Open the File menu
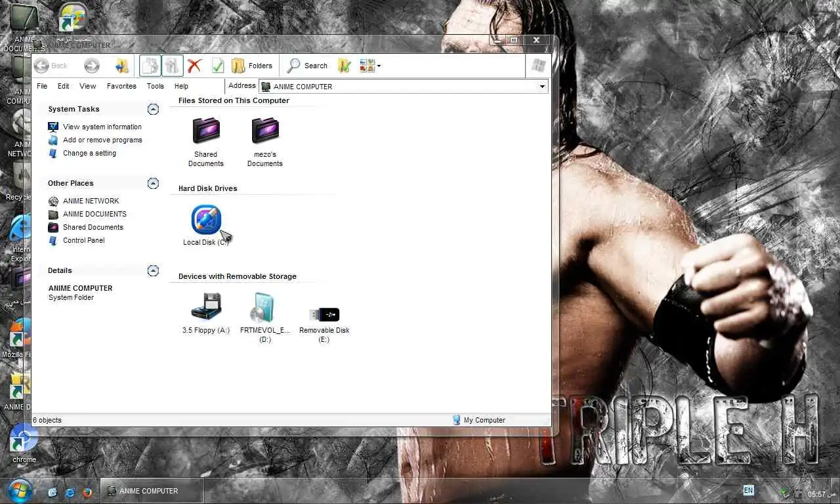840x504 pixels. (x=42, y=86)
